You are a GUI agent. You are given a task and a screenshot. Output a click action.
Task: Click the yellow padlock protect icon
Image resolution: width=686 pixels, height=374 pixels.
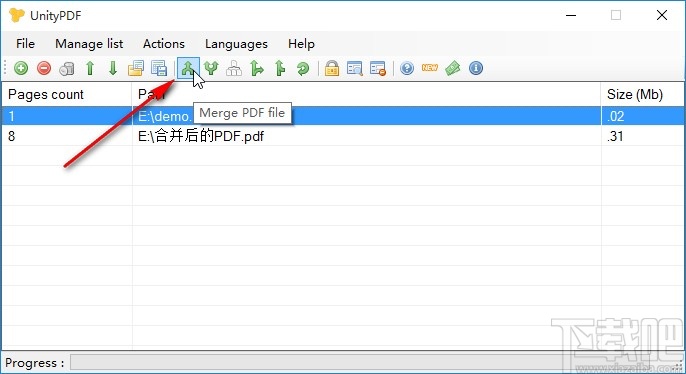(332, 68)
